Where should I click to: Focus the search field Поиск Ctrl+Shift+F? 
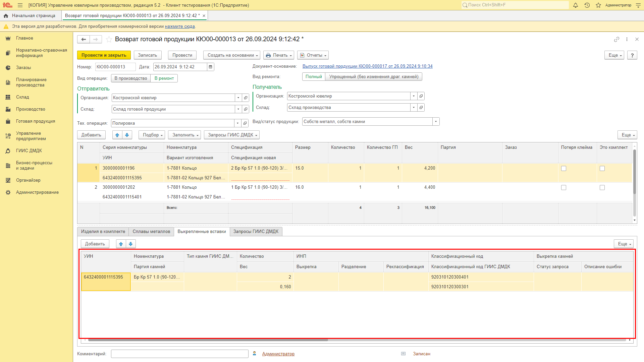pyautogui.click(x=515, y=5)
